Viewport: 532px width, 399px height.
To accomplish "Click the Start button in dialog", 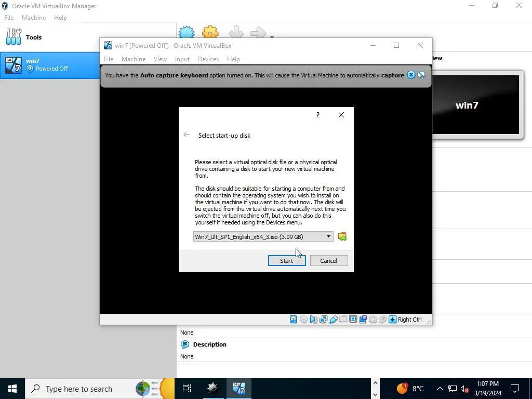I will pos(287,261).
